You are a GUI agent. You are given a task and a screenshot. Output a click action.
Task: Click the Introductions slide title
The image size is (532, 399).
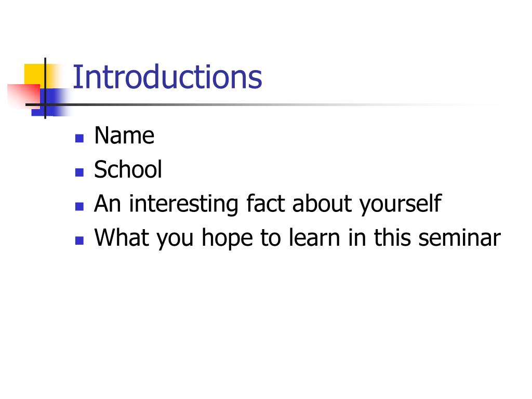coord(167,77)
